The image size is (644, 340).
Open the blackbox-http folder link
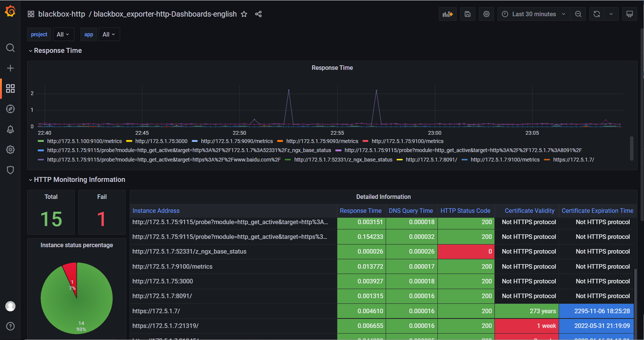[x=62, y=14]
